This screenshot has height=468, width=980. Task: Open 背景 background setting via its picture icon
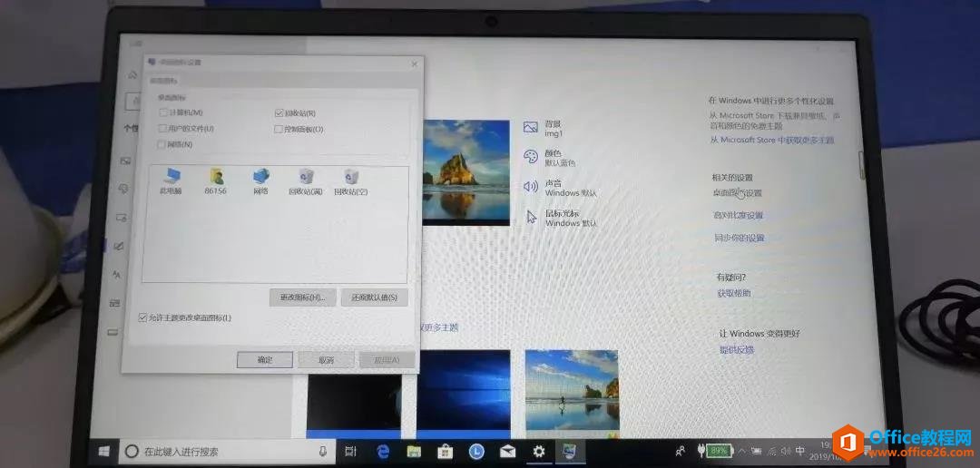coord(531,128)
